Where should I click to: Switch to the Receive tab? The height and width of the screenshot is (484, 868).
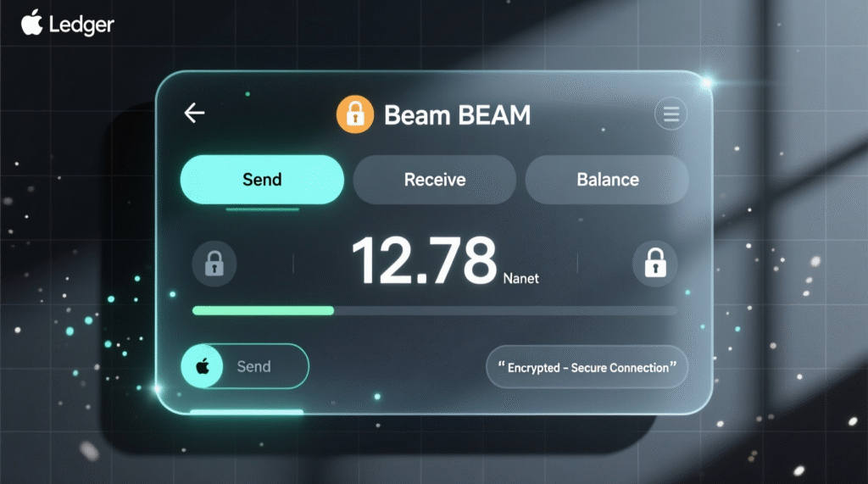tap(434, 180)
